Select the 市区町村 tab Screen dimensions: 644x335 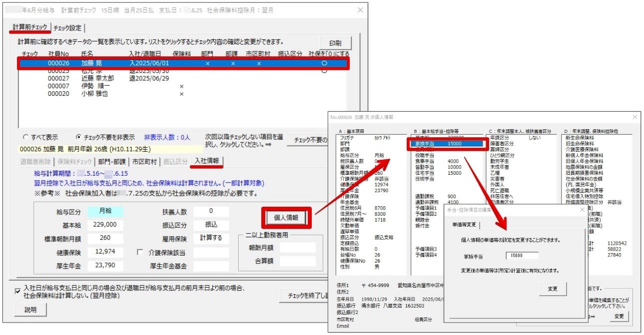click(x=144, y=162)
